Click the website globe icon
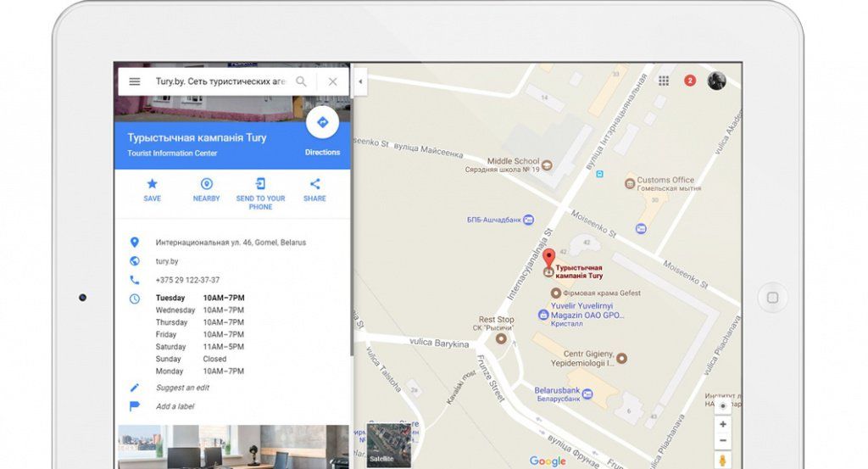The image size is (868, 469). point(135,261)
